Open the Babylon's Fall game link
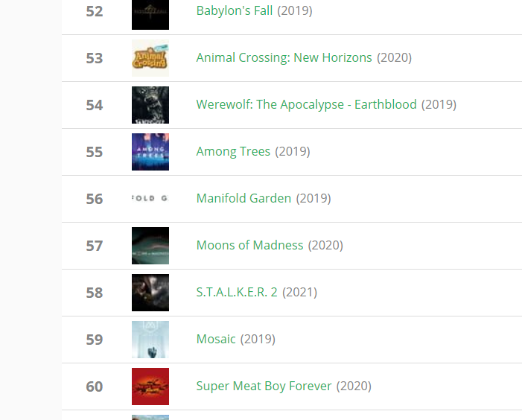The image size is (522, 420). point(235,10)
